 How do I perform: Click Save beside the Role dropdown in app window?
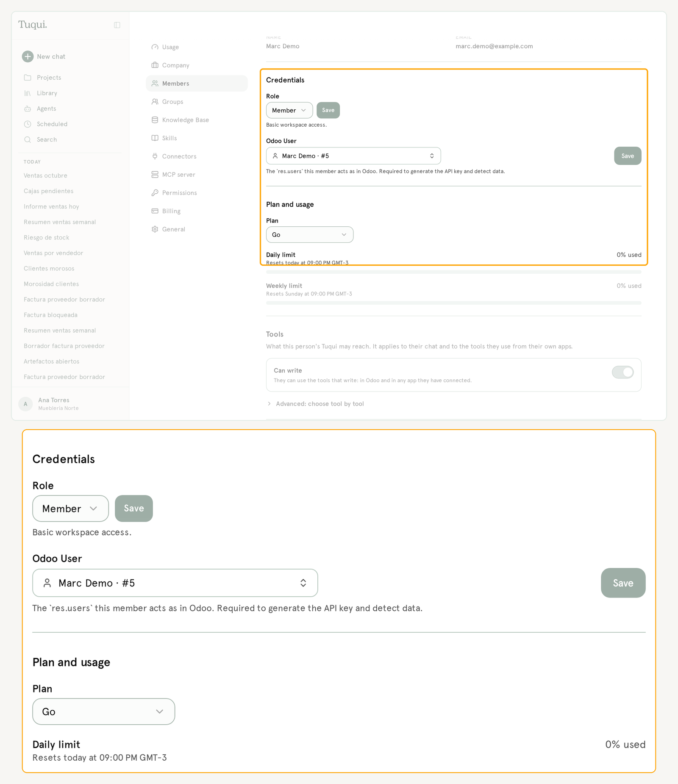pos(328,110)
